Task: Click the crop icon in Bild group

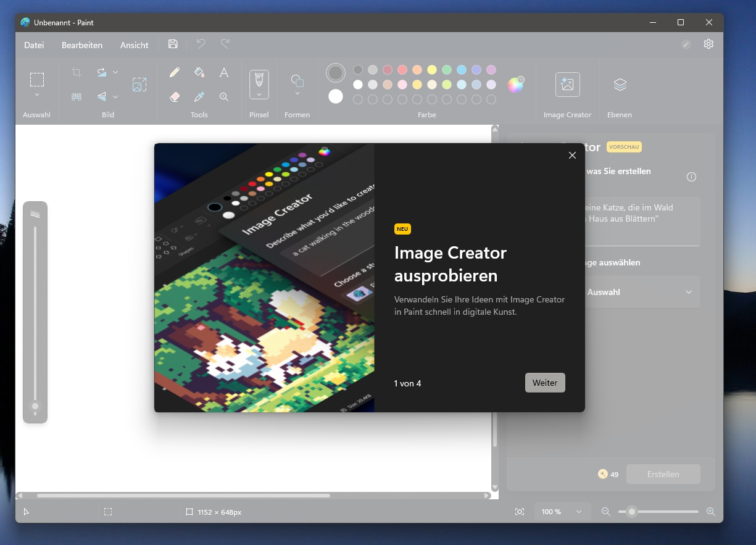Action: tap(77, 72)
